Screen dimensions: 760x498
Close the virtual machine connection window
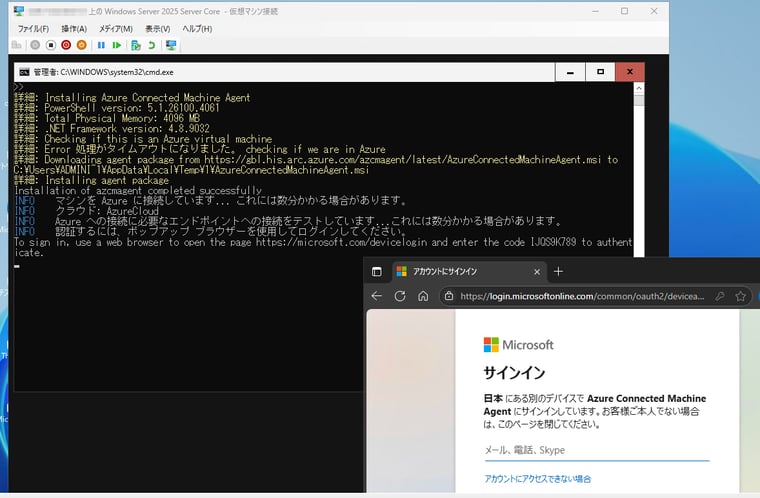654,11
